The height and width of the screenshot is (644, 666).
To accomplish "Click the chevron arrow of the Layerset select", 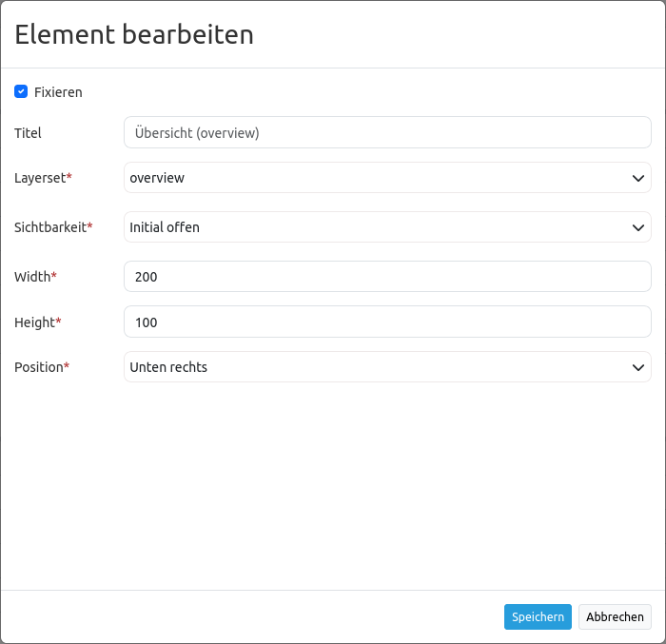I will click(637, 178).
